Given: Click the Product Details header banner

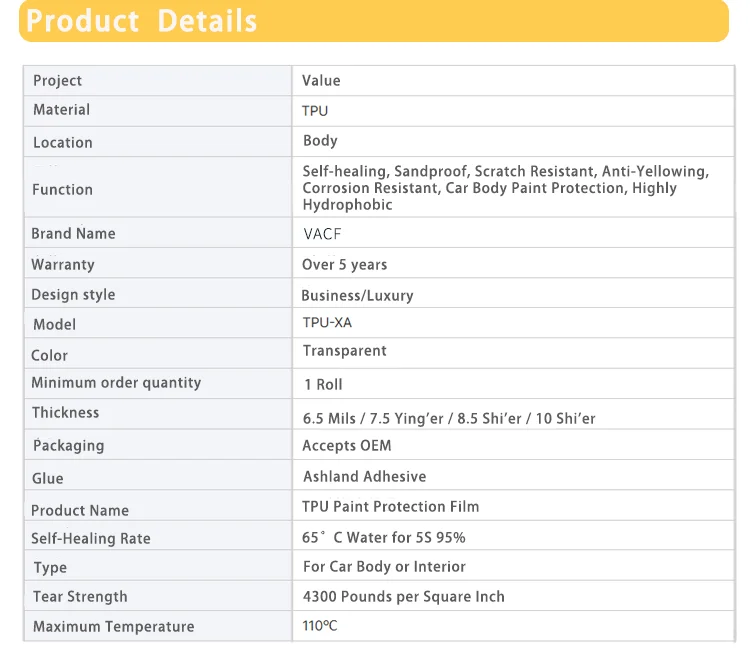Looking at the screenshot, I should (x=374, y=21).
